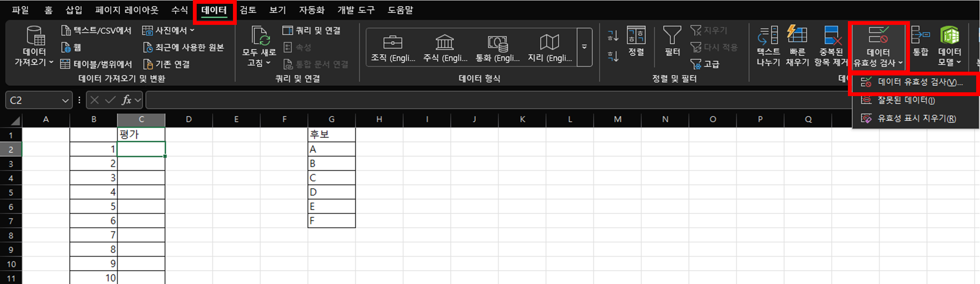Click candidate cell with value F
The image size is (980, 284).
(331, 221)
